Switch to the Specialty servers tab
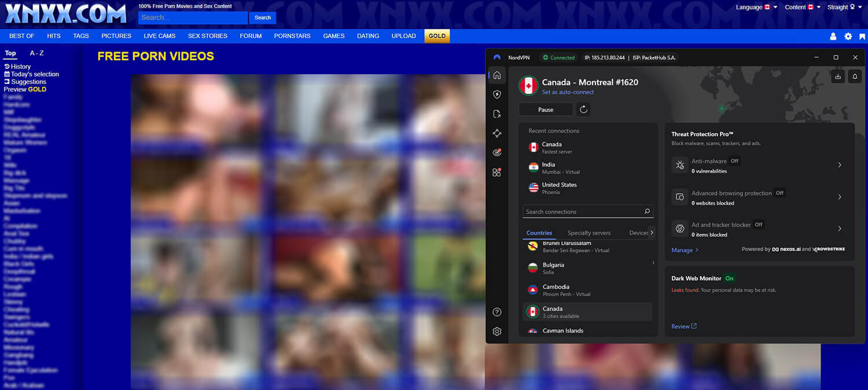 [x=589, y=232]
